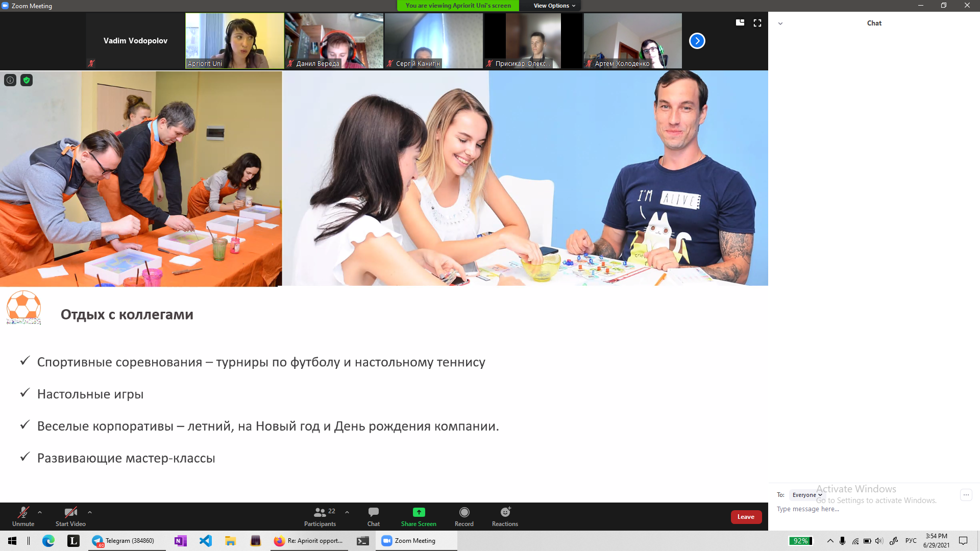The height and width of the screenshot is (551, 980).
Task: Expand audio options arrow next to Unmute
Action: (x=40, y=512)
